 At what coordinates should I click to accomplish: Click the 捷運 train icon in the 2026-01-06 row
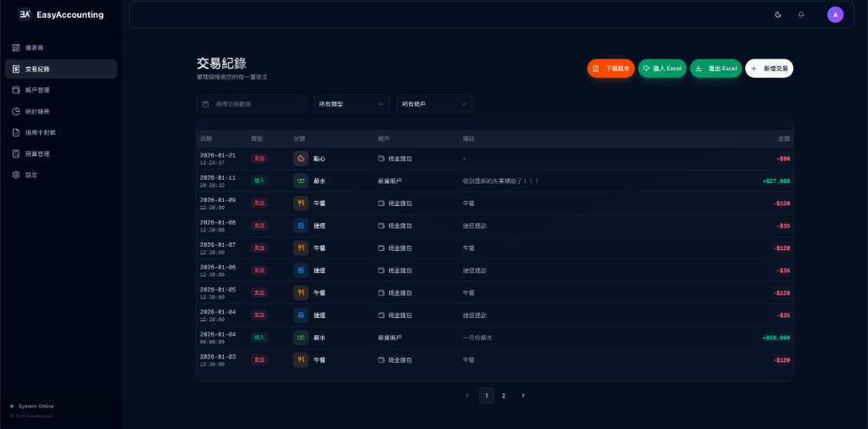coord(301,270)
